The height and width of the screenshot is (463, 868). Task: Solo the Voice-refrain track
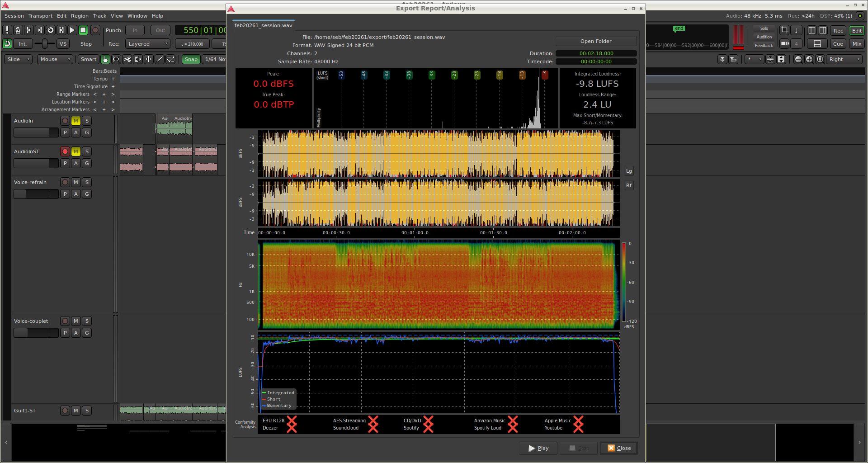tap(87, 182)
